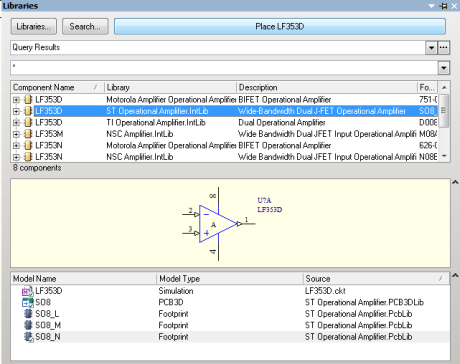The width and height of the screenshot is (460, 364).
Task: Select the LF353M component icon
Action: coord(28,134)
